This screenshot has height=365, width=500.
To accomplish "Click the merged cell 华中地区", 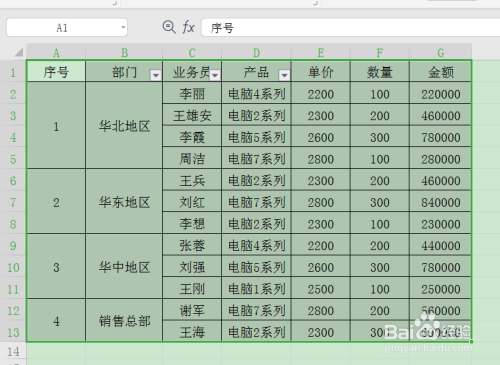I will click(124, 267).
